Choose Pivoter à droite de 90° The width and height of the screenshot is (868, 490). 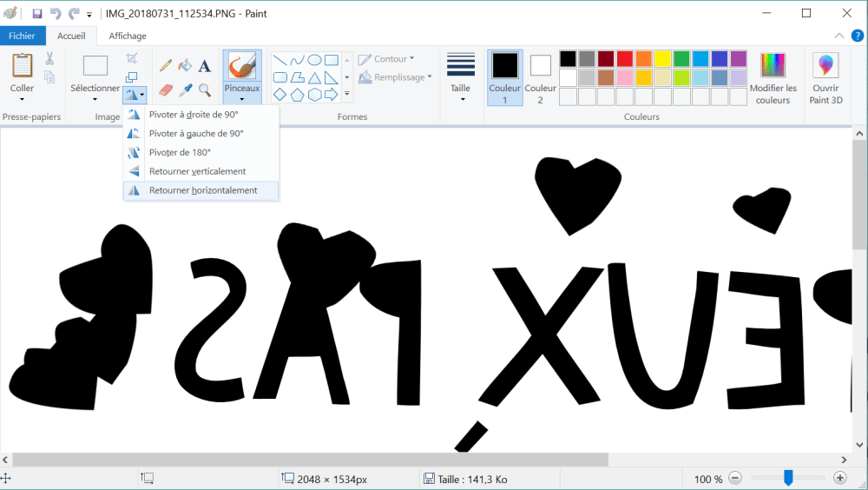[193, 115]
